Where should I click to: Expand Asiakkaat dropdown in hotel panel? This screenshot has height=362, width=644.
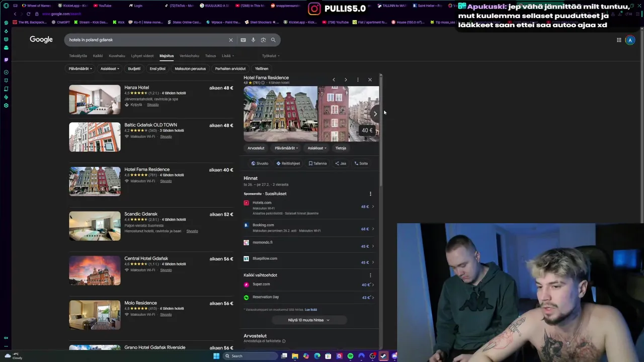coord(317,148)
